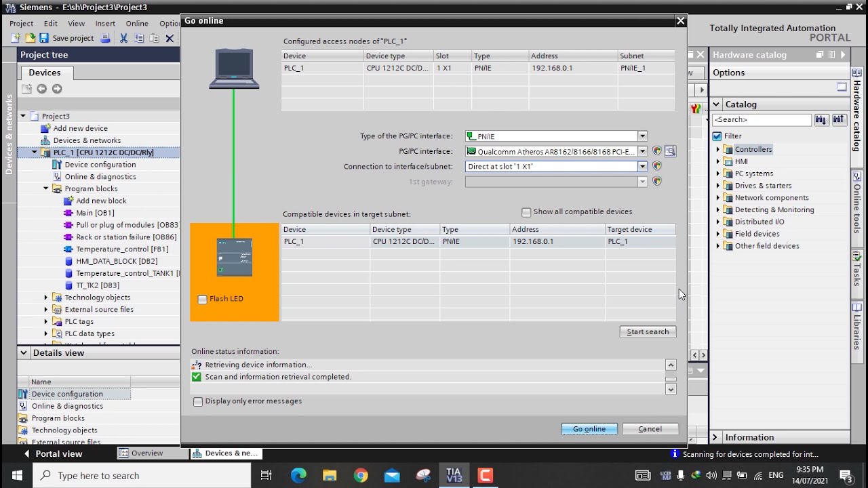
Task: Click the Main [OB1] block icon
Action: pyautogui.click(x=68, y=213)
